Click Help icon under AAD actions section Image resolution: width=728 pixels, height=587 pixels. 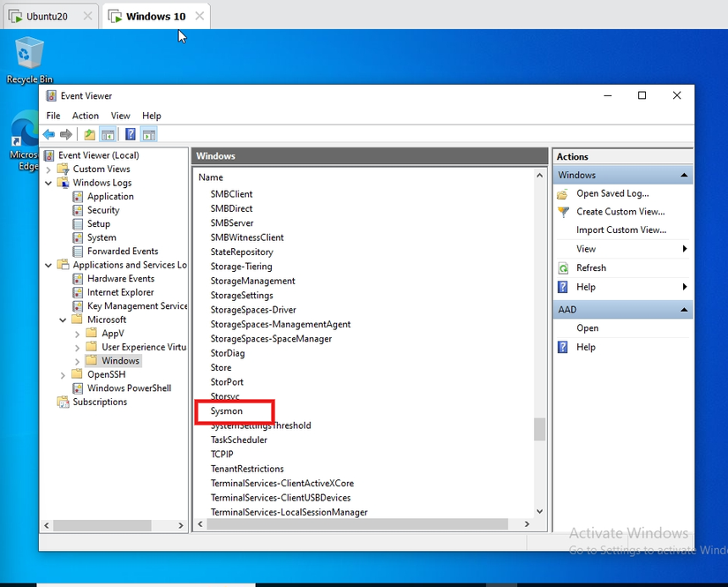click(x=563, y=347)
